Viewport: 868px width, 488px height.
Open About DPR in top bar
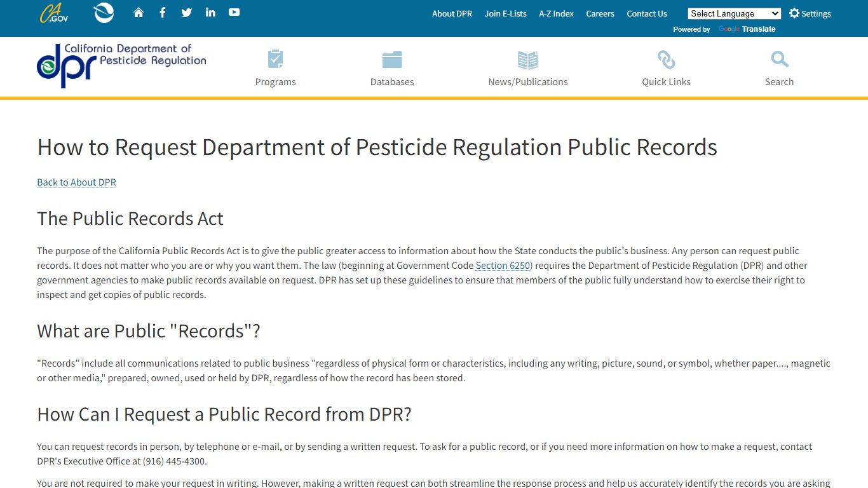coord(452,13)
